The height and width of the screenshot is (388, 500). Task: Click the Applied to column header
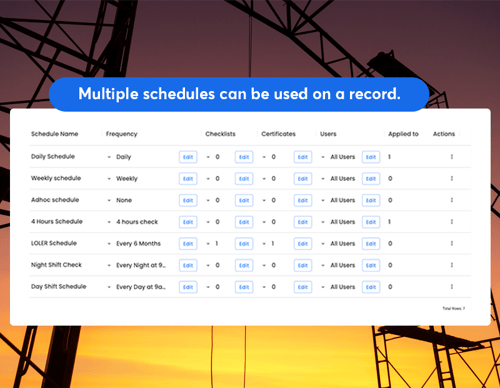click(403, 134)
